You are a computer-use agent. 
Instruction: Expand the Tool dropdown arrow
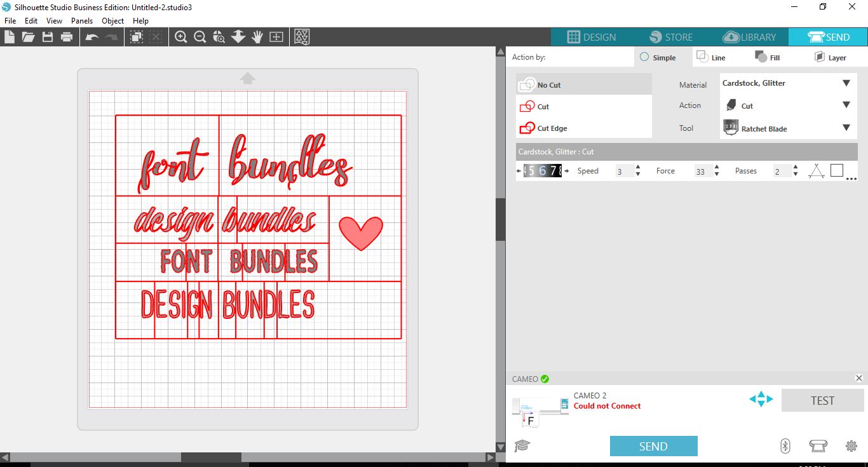(x=846, y=128)
